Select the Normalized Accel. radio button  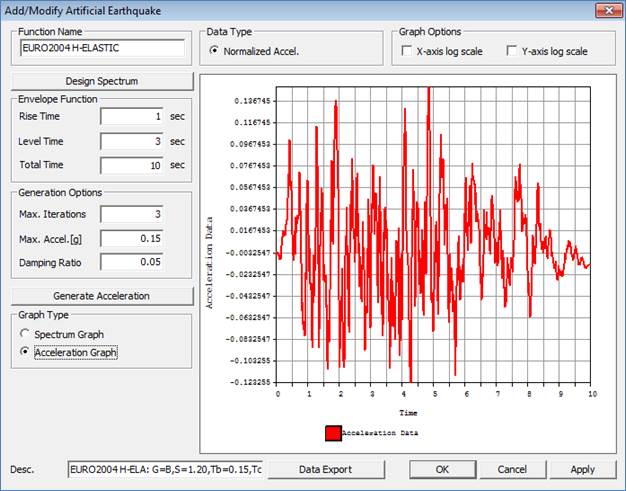tap(214, 50)
